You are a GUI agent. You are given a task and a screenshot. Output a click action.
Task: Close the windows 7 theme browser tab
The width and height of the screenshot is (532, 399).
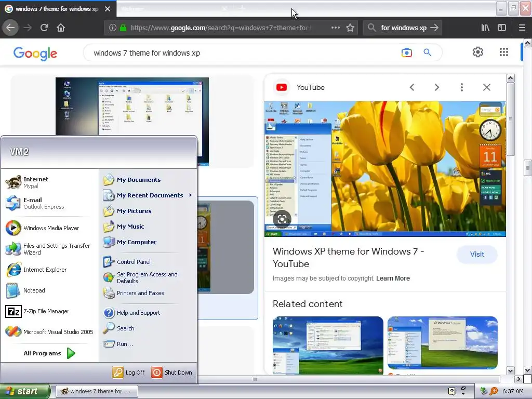(108, 9)
